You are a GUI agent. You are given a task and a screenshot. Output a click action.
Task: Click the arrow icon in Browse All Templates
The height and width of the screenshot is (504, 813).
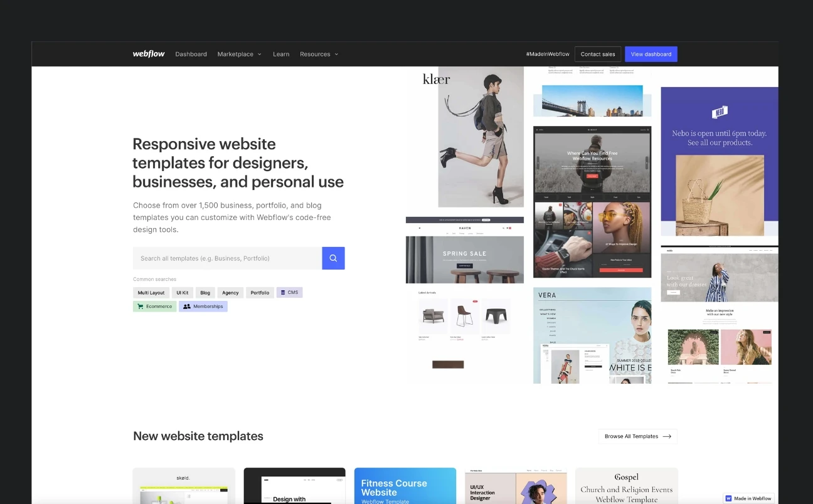pyautogui.click(x=667, y=436)
